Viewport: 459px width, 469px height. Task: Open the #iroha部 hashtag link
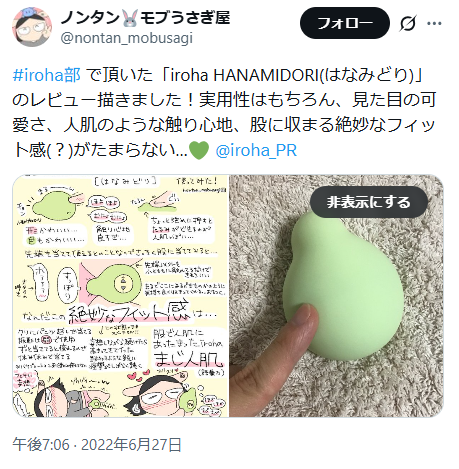(47, 75)
